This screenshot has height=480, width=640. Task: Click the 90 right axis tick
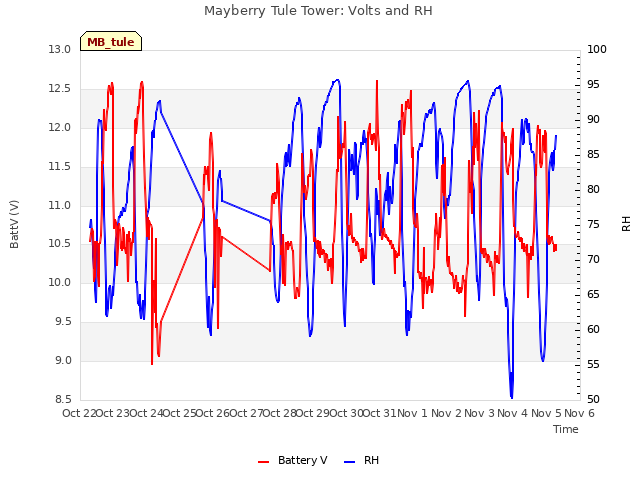coord(593,120)
